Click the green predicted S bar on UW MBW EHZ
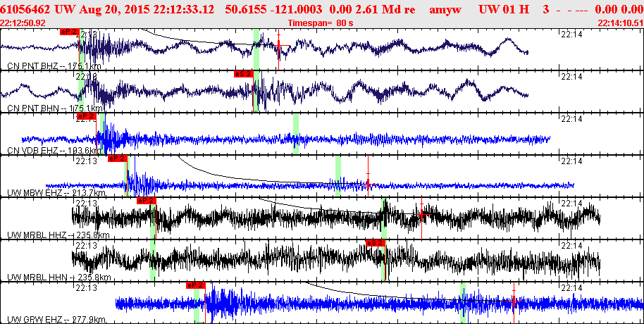Image resolution: width=644 pixels, height=324 pixels. click(338, 176)
